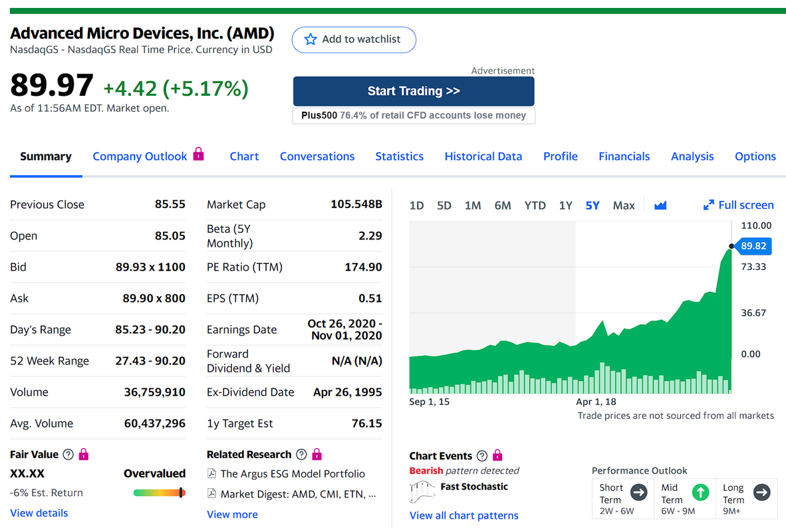Screen dimensions: 786x532
Task: Click the Beta value 2.29
Action: [x=370, y=235]
